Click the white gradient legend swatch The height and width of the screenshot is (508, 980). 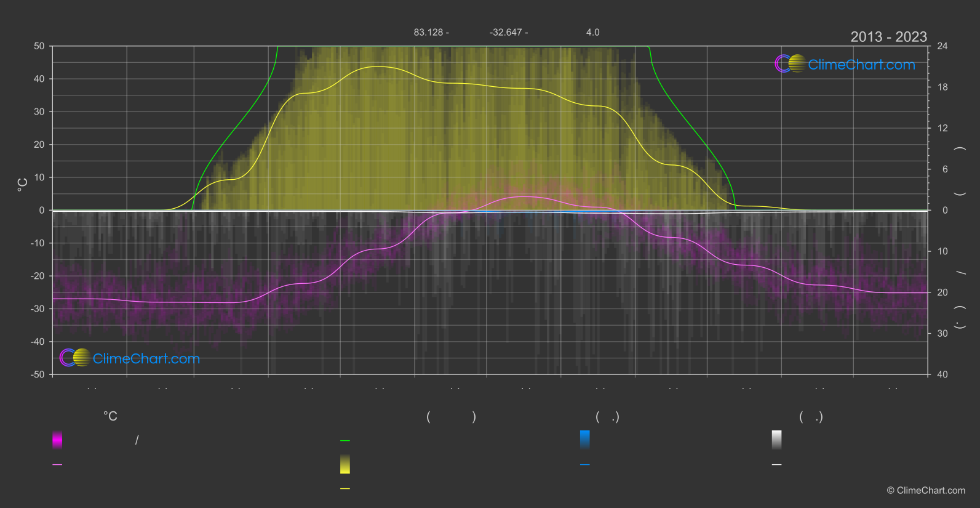(x=776, y=440)
